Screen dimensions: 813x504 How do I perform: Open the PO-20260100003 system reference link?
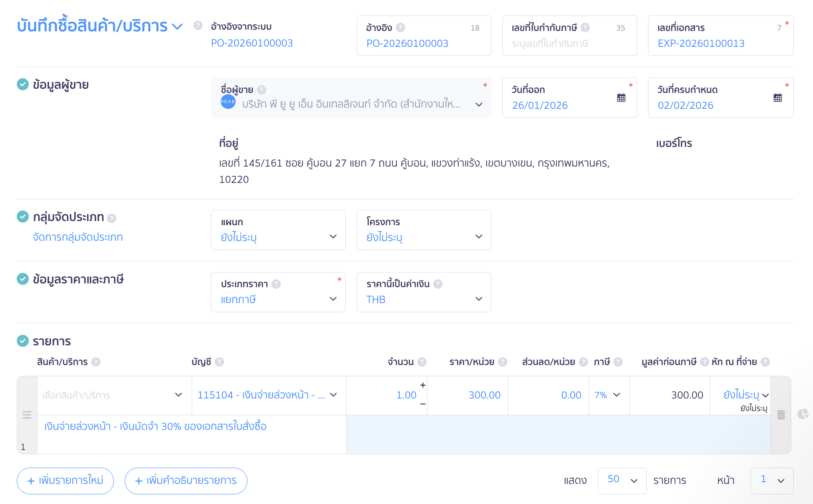pos(252,43)
